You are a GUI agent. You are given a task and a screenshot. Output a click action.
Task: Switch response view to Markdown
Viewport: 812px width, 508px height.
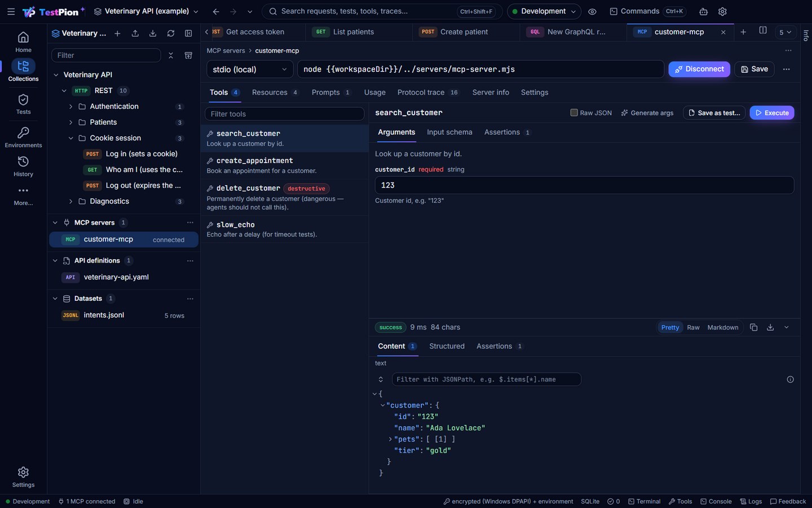pos(723,327)
